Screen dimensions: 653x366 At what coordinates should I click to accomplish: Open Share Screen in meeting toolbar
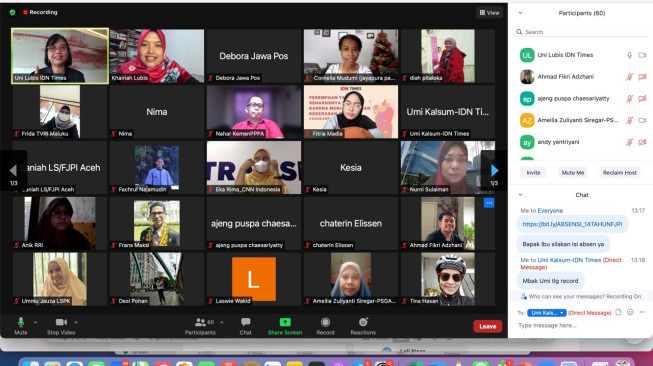285,326
